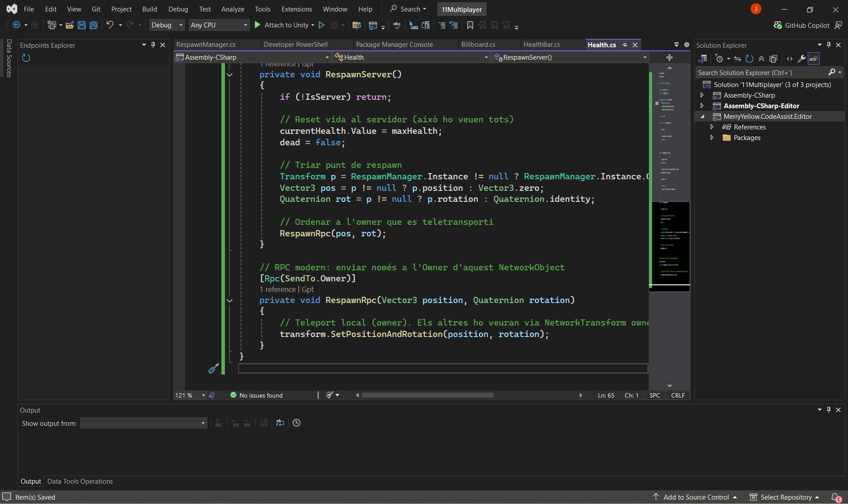Click the Search Solution Explorer field

[x=761, y=72]
